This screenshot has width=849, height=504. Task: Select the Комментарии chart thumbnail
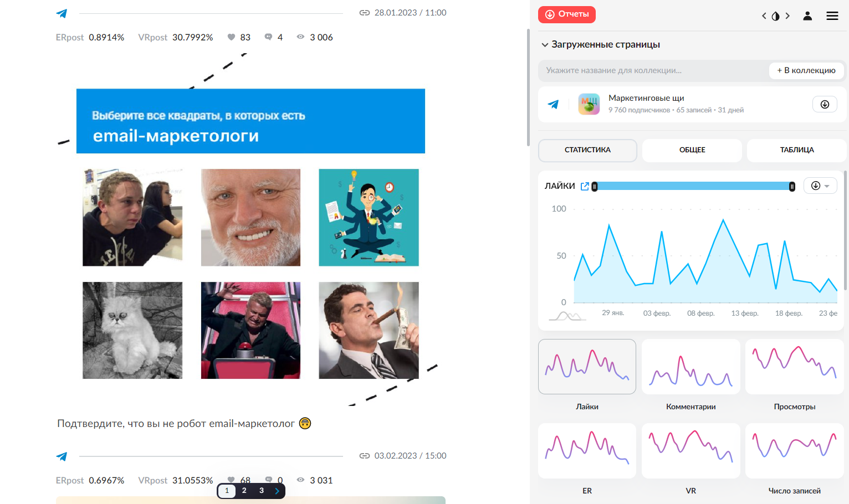click(x=691, y=367)
